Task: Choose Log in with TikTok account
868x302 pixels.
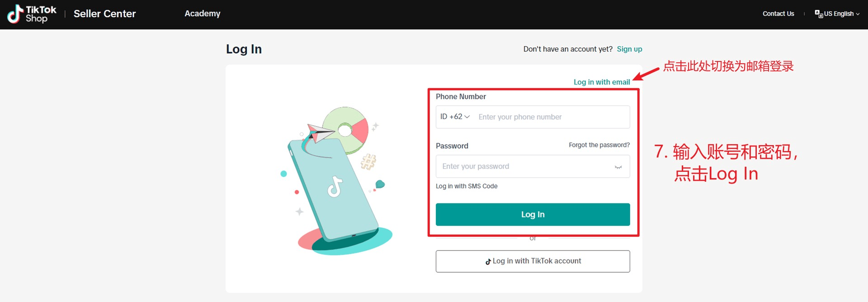Action: pyautogui.click(x=533, y=261)
